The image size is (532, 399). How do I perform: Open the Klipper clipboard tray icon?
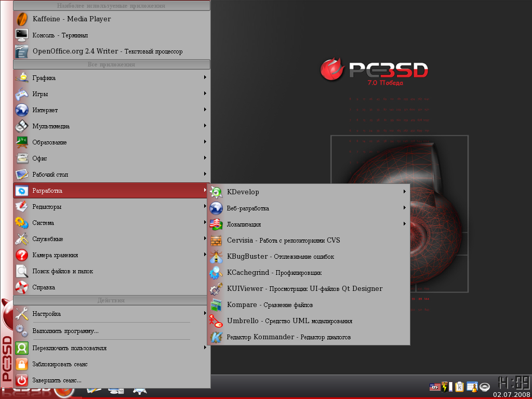coord(459,387)
